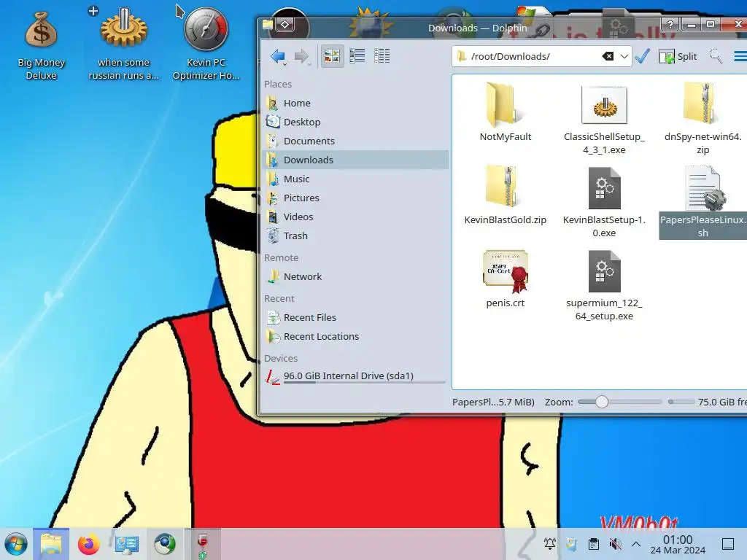The width and height of the screenshot is (747, 560).
Task: Open Kevin PC Optimizer desktop shortcut
Action: (206, 44)
